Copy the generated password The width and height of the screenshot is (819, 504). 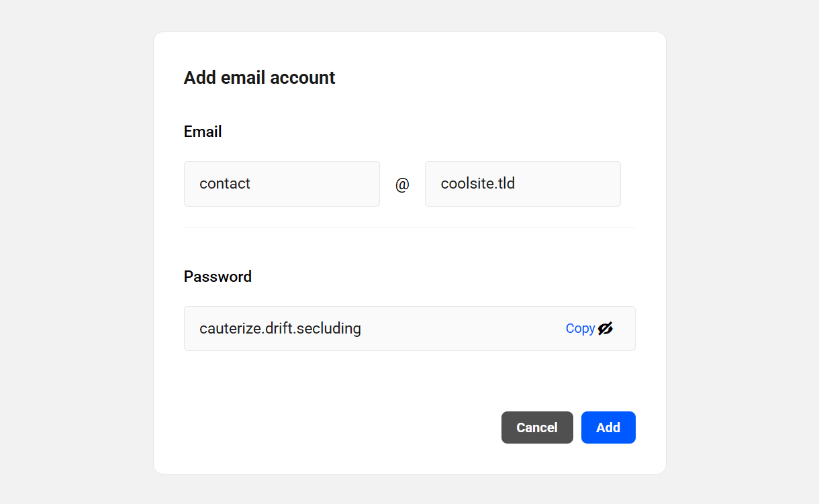[x=580, y=328]
